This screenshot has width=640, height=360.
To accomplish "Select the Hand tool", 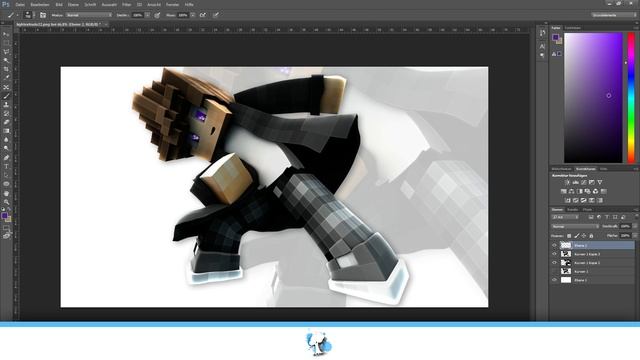I will (x=6, y=193).
